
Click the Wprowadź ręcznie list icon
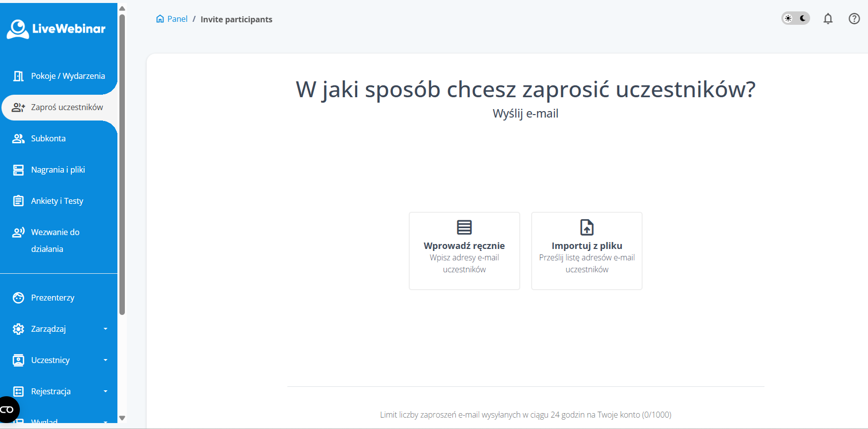[464, 227]
